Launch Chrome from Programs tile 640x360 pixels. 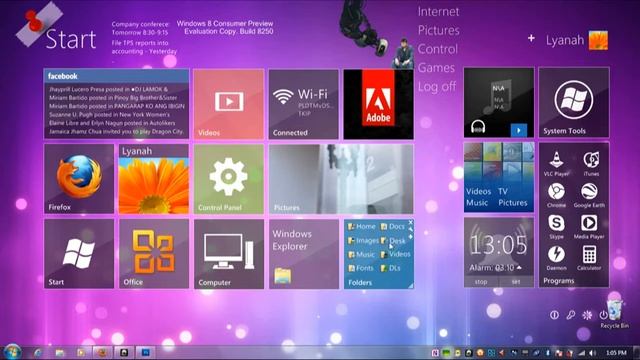coord(556,195)
